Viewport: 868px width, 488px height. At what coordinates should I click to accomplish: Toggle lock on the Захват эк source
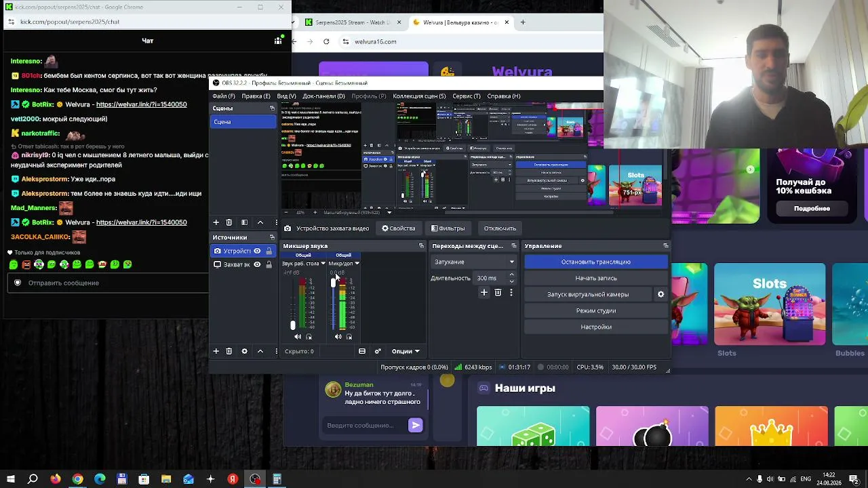tap(269, 264)
